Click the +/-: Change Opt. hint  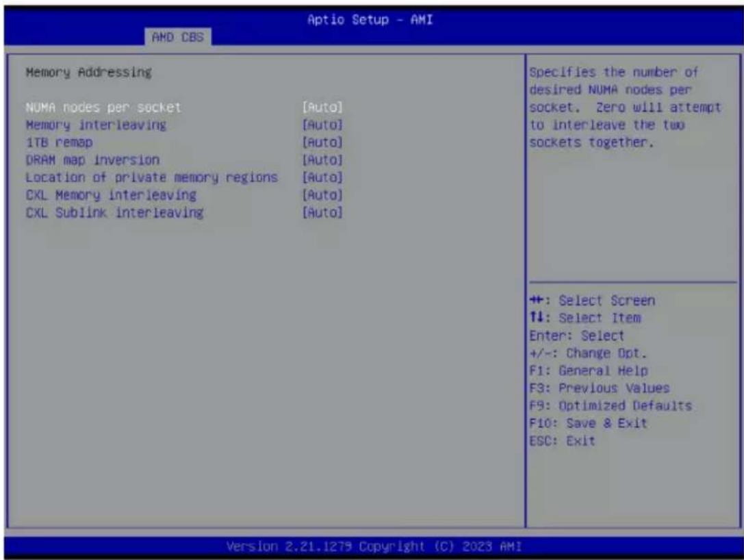pos(589,353)
